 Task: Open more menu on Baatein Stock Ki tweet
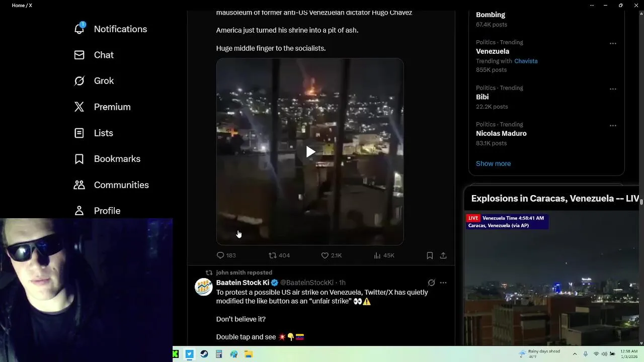click(x=443, y=283)
